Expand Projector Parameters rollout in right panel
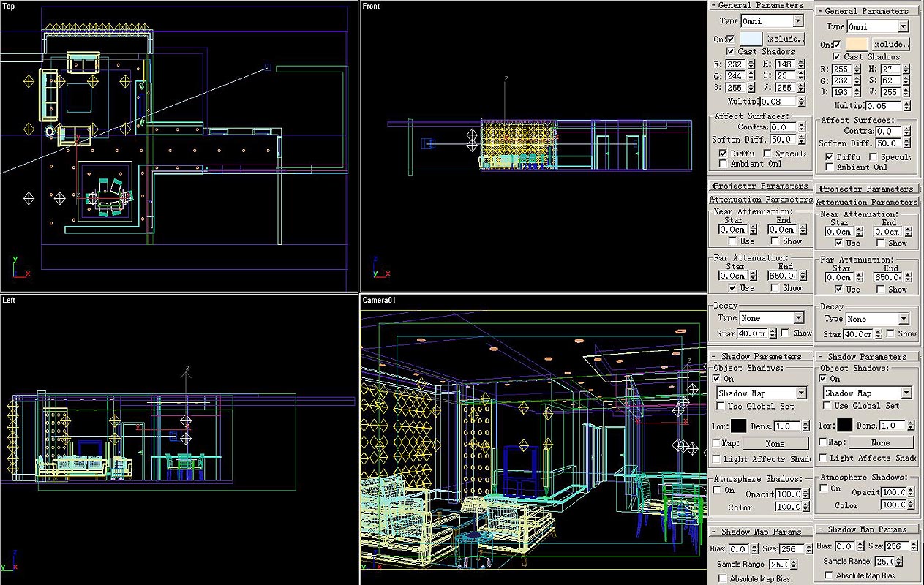This screenshot has width=924, height=585. point(866,189)
